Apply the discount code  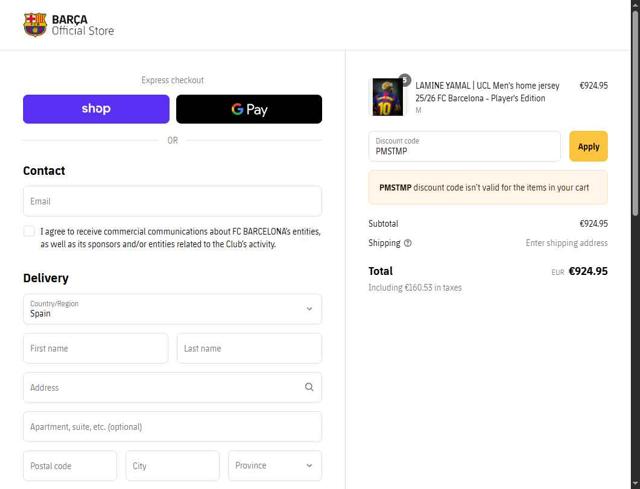coord(589,146)
